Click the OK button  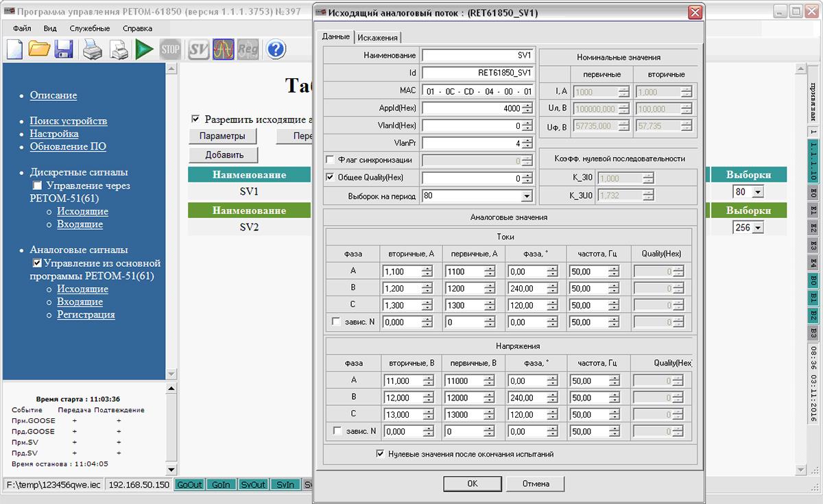coord(473,483)
